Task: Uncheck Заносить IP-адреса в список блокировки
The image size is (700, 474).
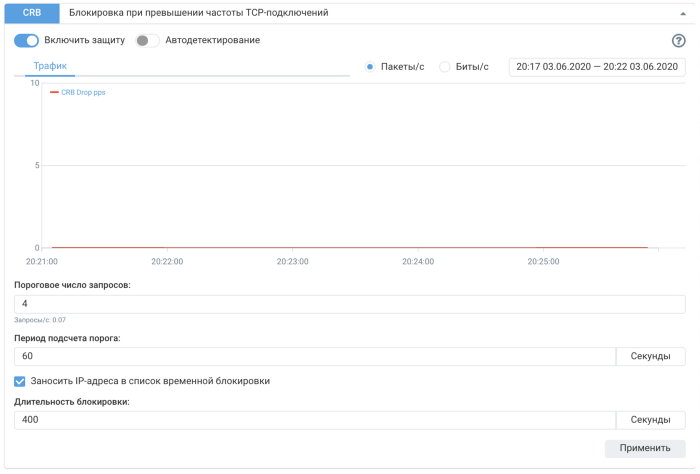Action: [21, 381]
